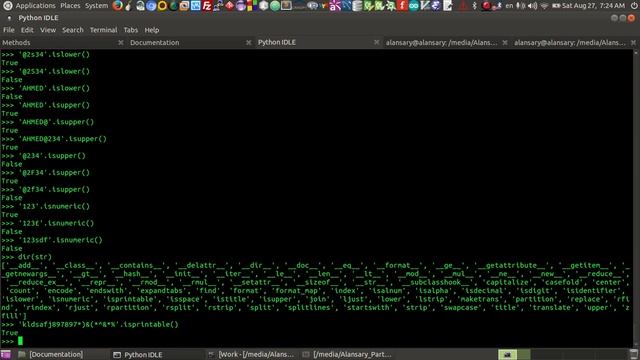Open the Chromium browser launcher icon
The height and width of the screenshot is (360, 640).
(x=151, y=6)
